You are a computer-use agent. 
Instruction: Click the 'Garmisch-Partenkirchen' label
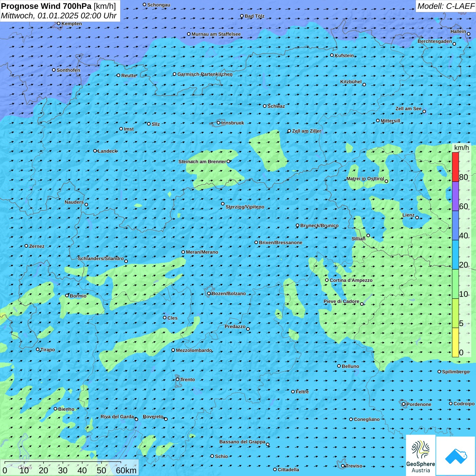click(205, 74)
